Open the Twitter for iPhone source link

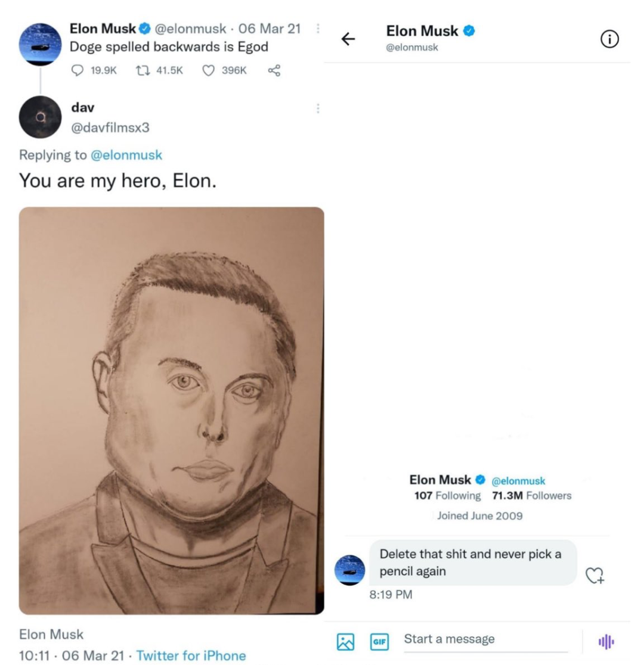(x=191, y=655)
